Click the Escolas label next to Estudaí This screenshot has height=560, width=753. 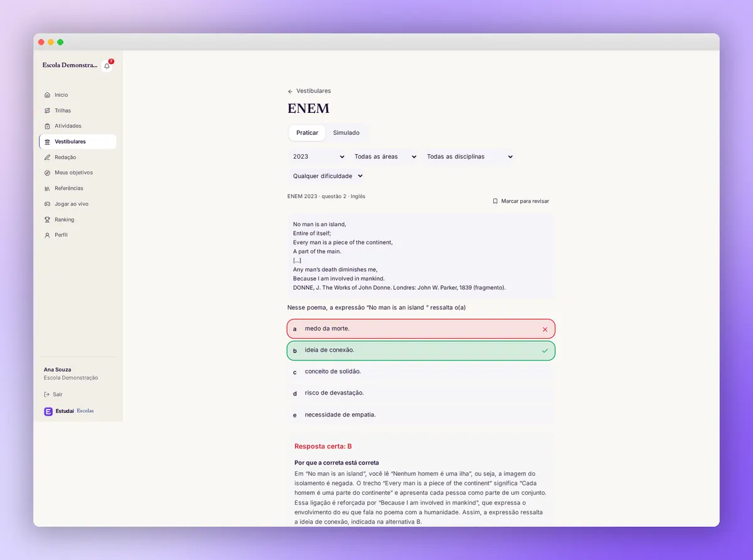(85, 411)
